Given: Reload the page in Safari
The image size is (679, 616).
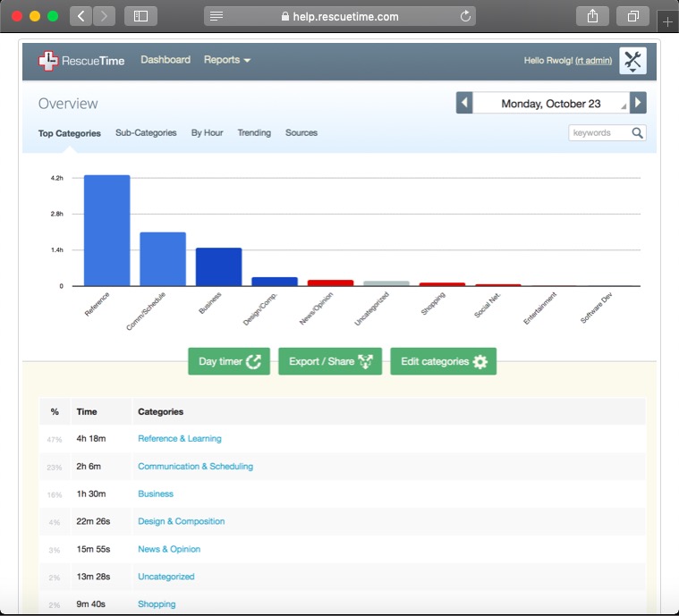Looking at the screenshot, I should 465,16.
